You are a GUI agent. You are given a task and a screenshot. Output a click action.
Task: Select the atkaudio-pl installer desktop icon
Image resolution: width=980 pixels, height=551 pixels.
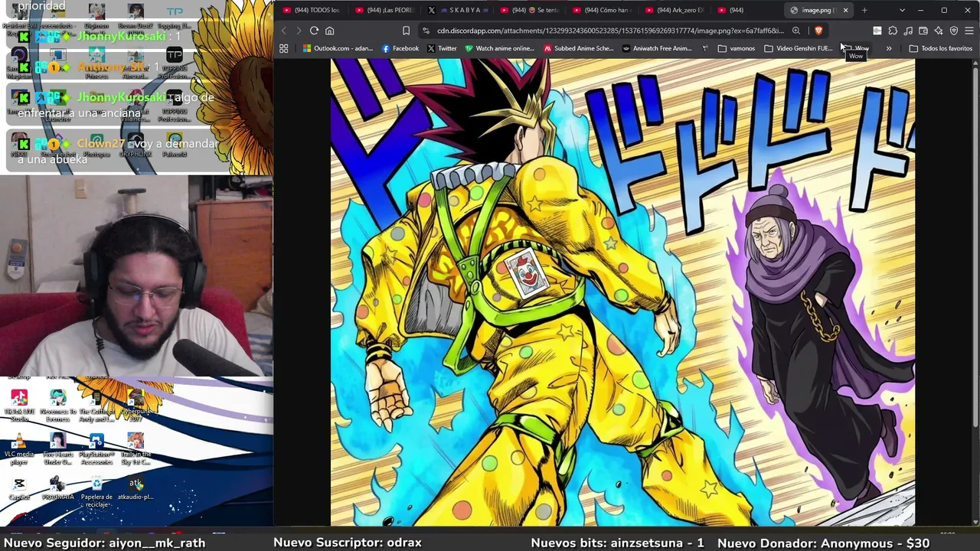click(x=136, y=489)
